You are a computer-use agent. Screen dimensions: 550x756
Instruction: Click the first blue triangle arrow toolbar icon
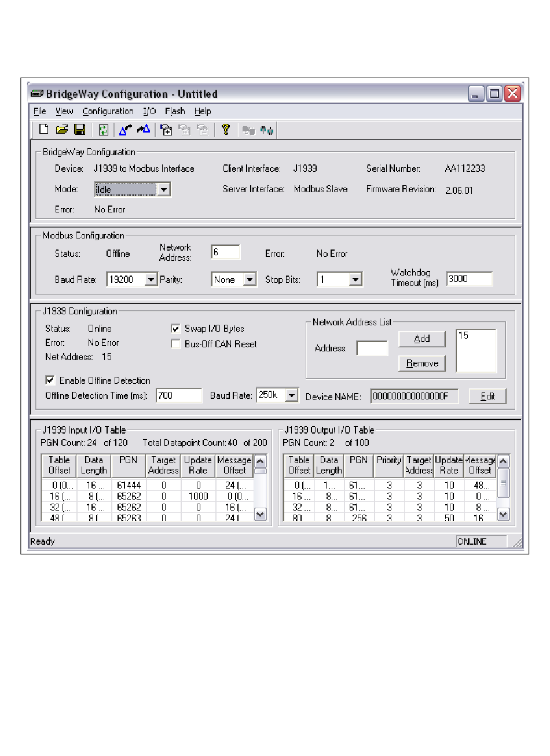click(125, 130)
